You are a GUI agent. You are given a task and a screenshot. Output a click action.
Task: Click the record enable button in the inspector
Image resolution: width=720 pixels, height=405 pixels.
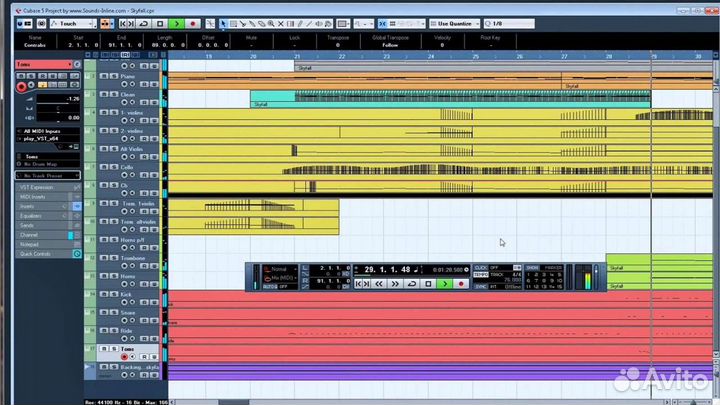[21, 86]
